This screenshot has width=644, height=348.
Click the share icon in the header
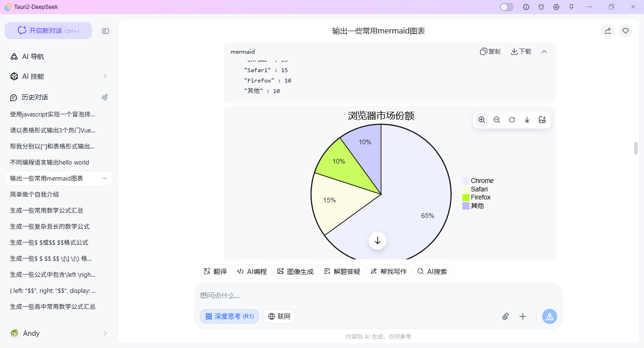point(608,31)
